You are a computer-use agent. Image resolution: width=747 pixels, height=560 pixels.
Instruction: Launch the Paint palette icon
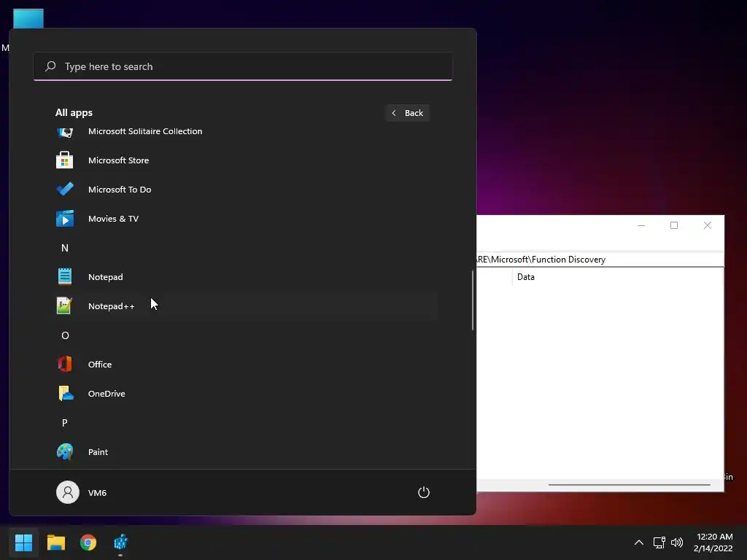[65, 452]
